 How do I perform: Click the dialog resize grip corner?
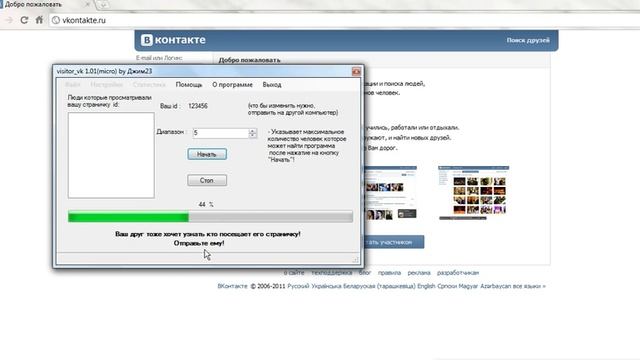tap(356, 260)
